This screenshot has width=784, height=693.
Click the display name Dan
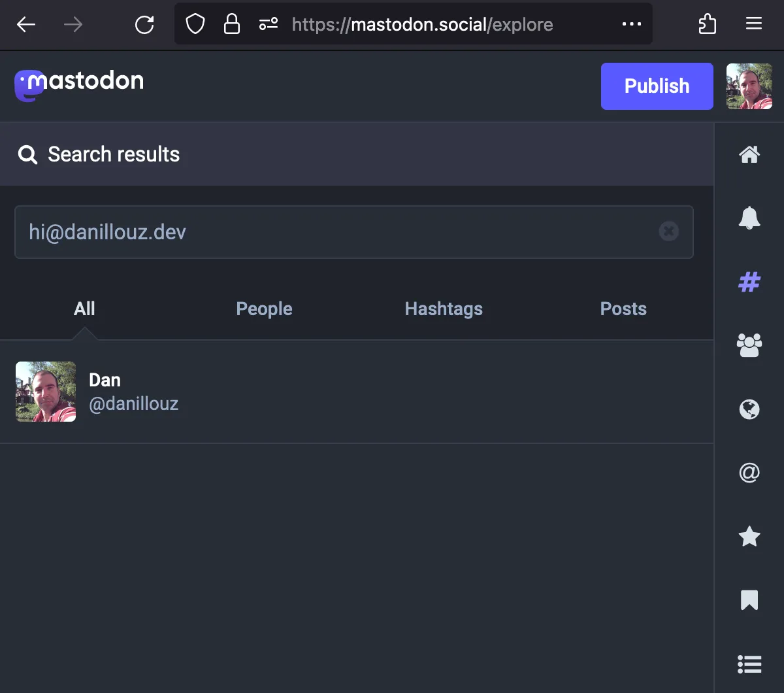point(105,380)
